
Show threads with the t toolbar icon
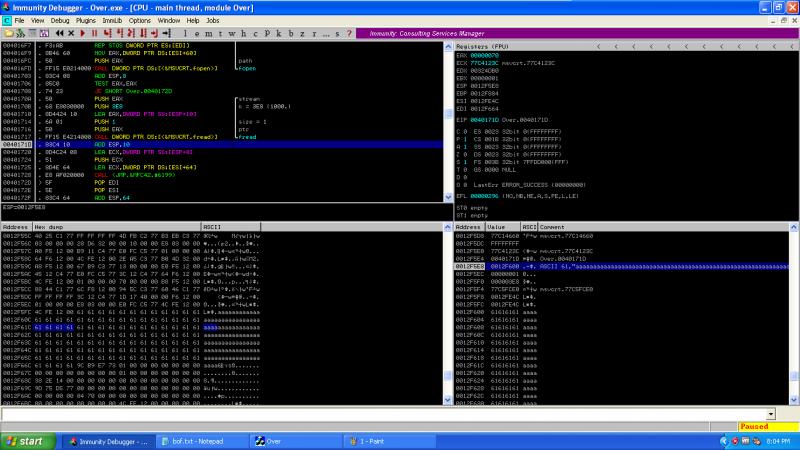[x=220, y=34]
